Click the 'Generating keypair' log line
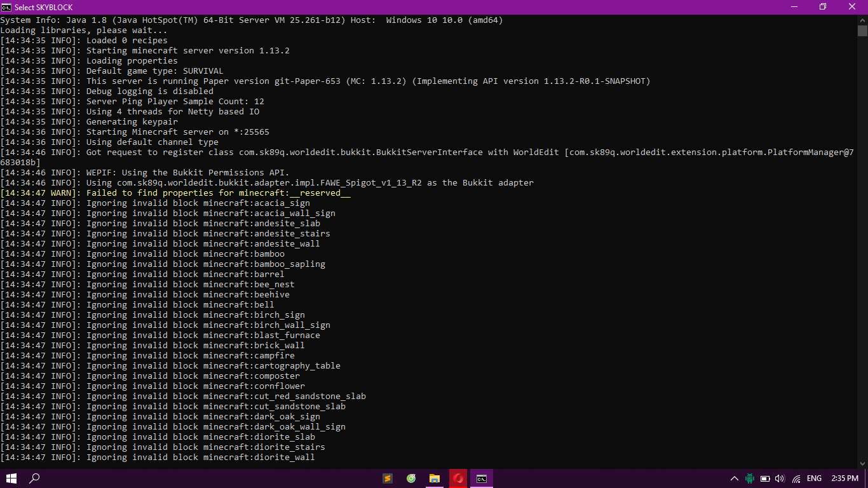Image resolution: width=868 pixels, height=488 pixels. pos(89,122)
